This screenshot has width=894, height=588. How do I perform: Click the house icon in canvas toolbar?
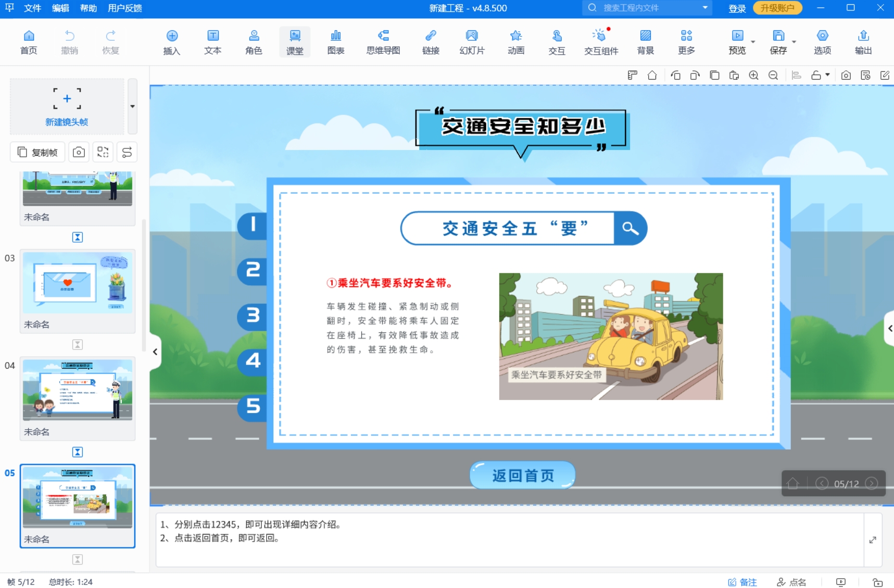point(652,75)
